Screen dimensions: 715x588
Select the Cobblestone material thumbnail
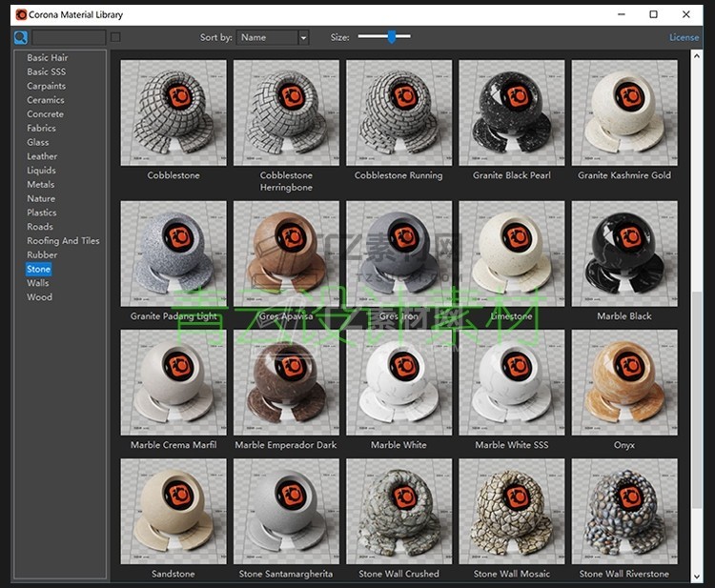(174, 112)
